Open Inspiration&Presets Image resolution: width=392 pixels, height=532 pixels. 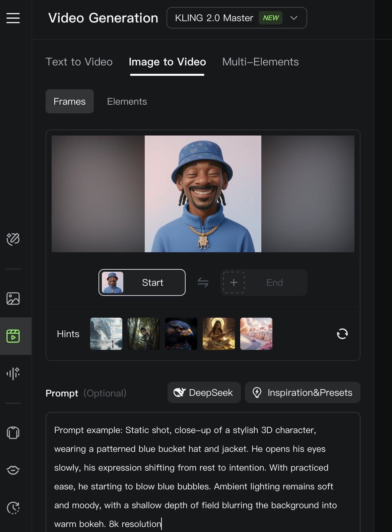click(x=303, y=392)
